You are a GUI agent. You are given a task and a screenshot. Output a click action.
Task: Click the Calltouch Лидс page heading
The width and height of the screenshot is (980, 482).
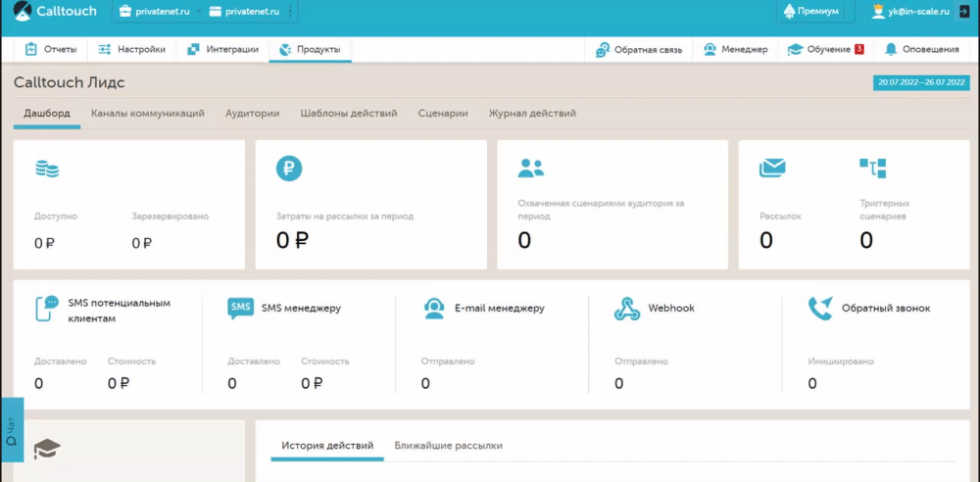70,83
